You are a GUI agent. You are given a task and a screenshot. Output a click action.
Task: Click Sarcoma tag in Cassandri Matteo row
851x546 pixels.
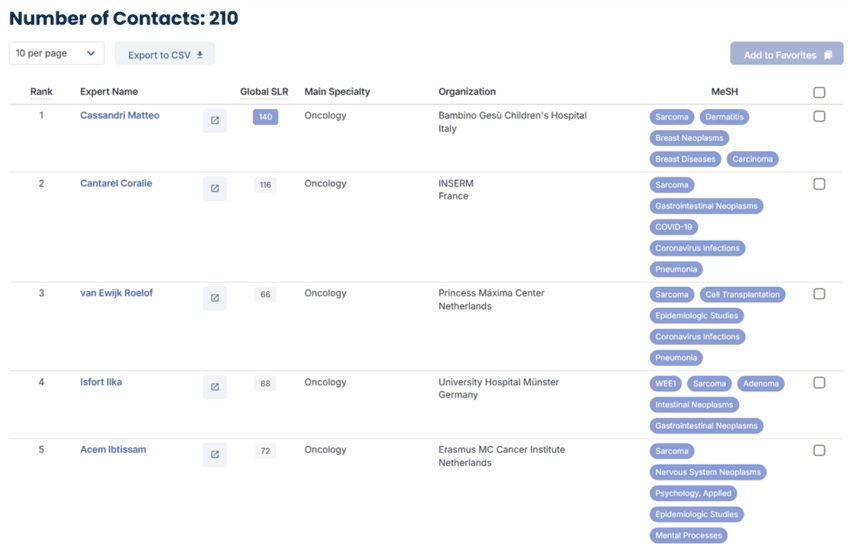(671, 117)
